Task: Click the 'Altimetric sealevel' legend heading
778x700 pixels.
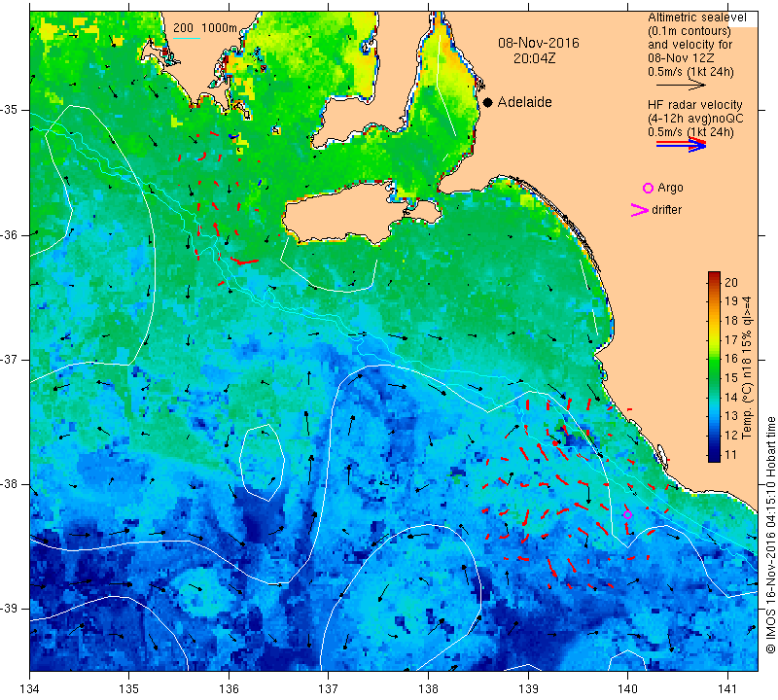Action: click(x=696, y=17)
